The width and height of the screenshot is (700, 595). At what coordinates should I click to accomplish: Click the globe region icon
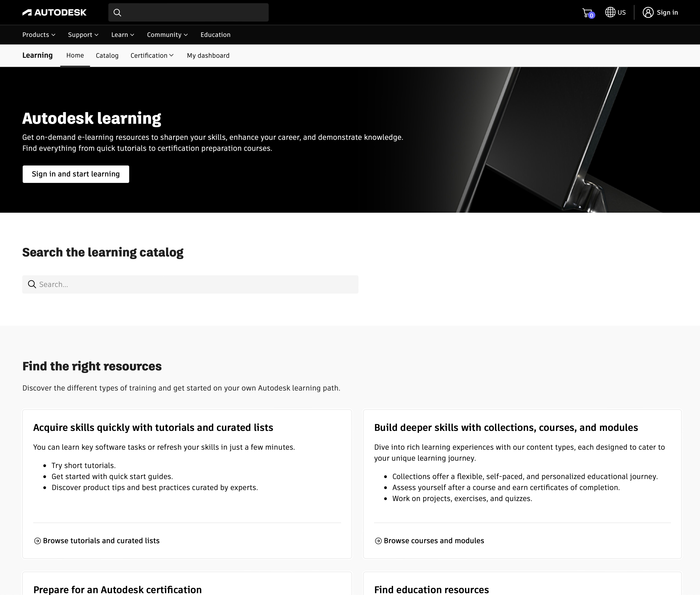pyautogui.click(x=610, y=12)
